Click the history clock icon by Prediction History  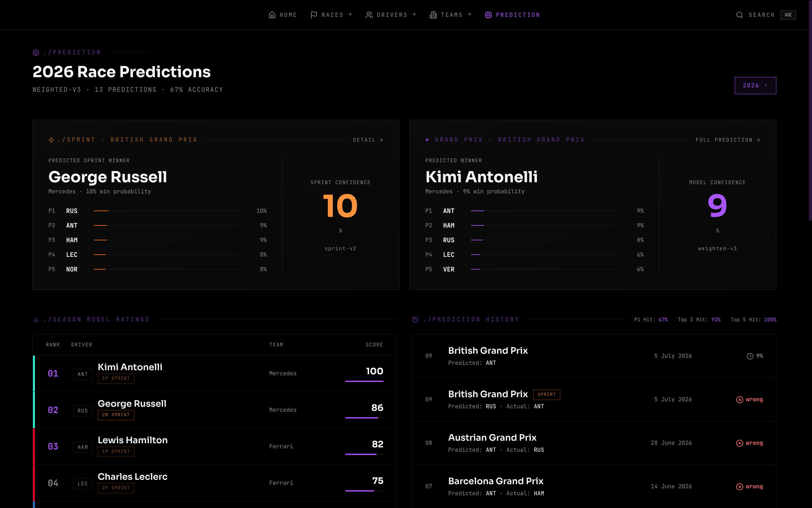point(416,319)
